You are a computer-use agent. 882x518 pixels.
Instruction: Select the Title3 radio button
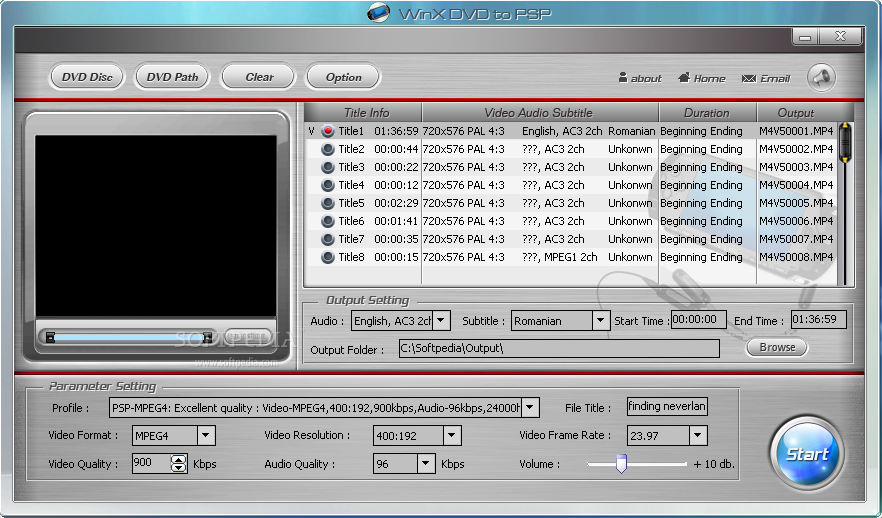(x=328, y=167)
